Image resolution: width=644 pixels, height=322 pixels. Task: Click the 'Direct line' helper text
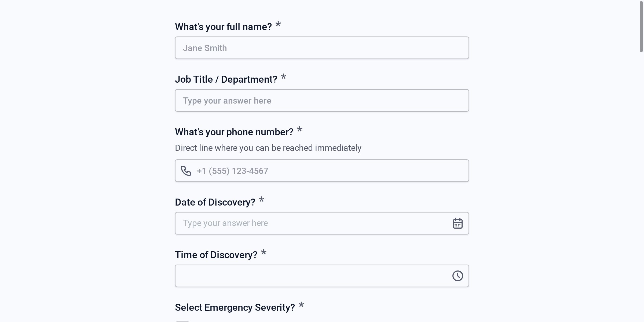coord(268,148)
